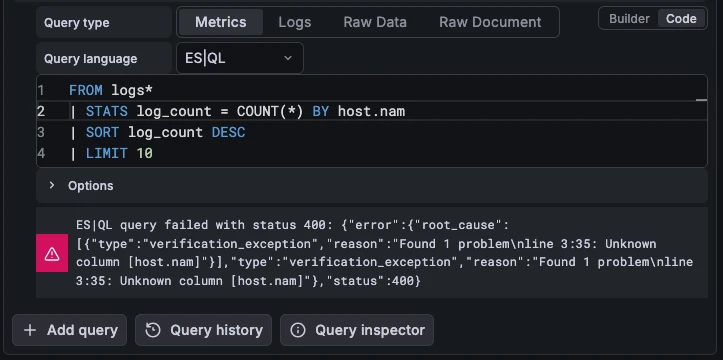This screenshot has width=723, height=360.
Task: Click line number 3 in the editor gutter
Action: point(41,132)
